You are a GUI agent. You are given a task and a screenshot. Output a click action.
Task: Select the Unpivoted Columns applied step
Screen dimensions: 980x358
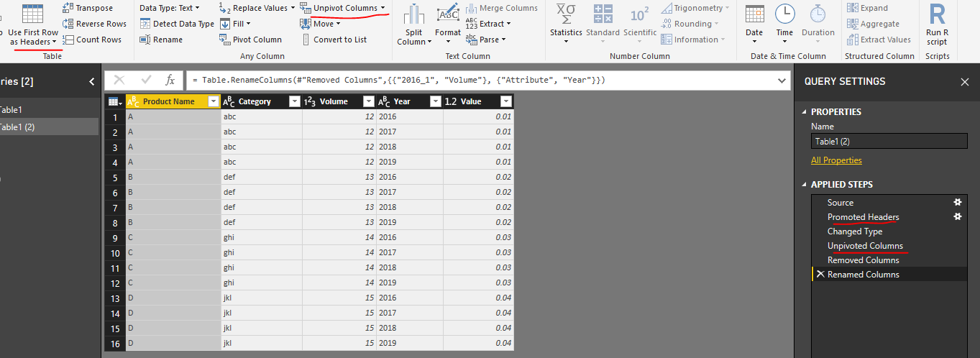point(865,246)
